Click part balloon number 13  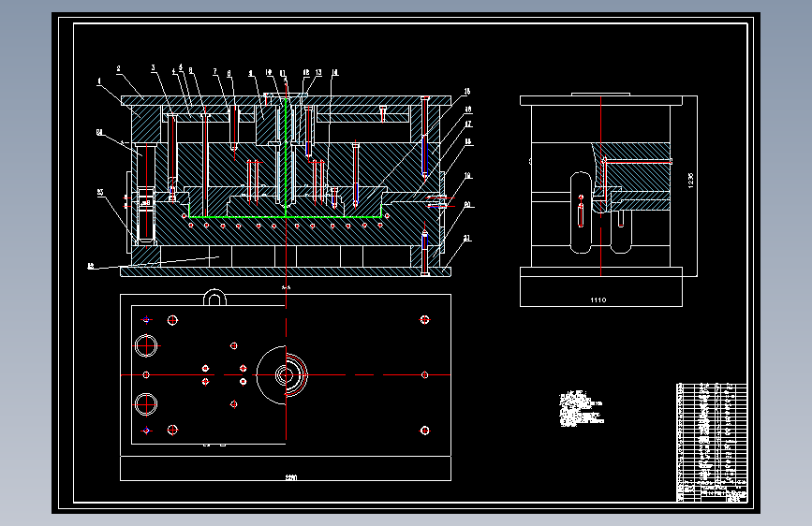[318, 72]
